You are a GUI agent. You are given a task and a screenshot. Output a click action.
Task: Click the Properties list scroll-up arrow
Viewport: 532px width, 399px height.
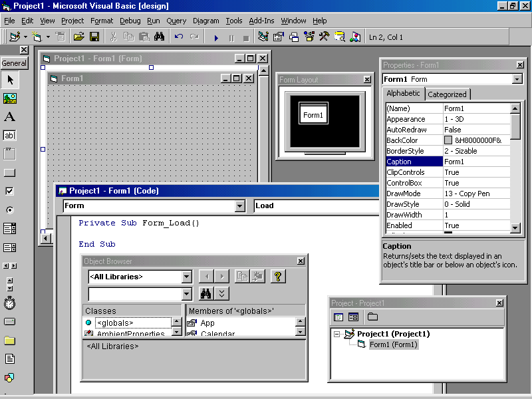(x=515, y=108)
